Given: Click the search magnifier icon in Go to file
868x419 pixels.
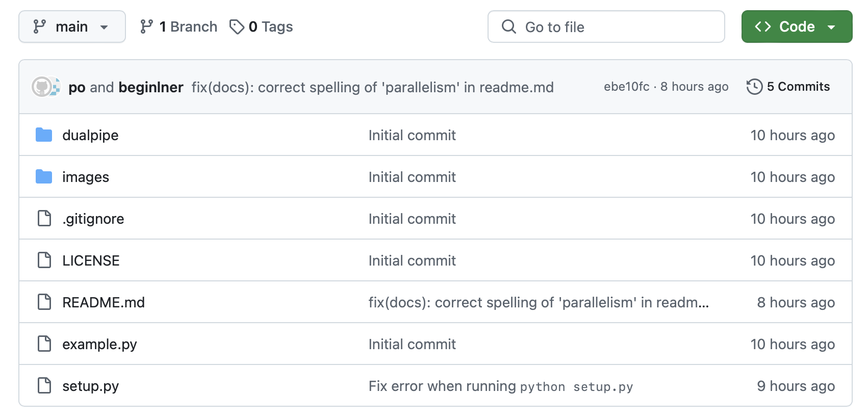Looking at the screenshot, I should [x=509, y=27].
